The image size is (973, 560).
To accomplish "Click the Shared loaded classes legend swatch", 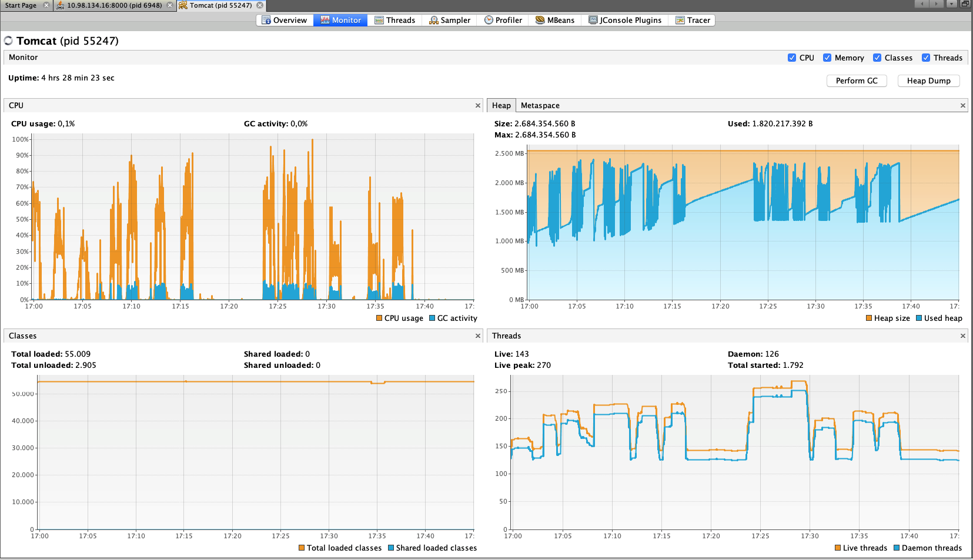I will click(391, 548).
